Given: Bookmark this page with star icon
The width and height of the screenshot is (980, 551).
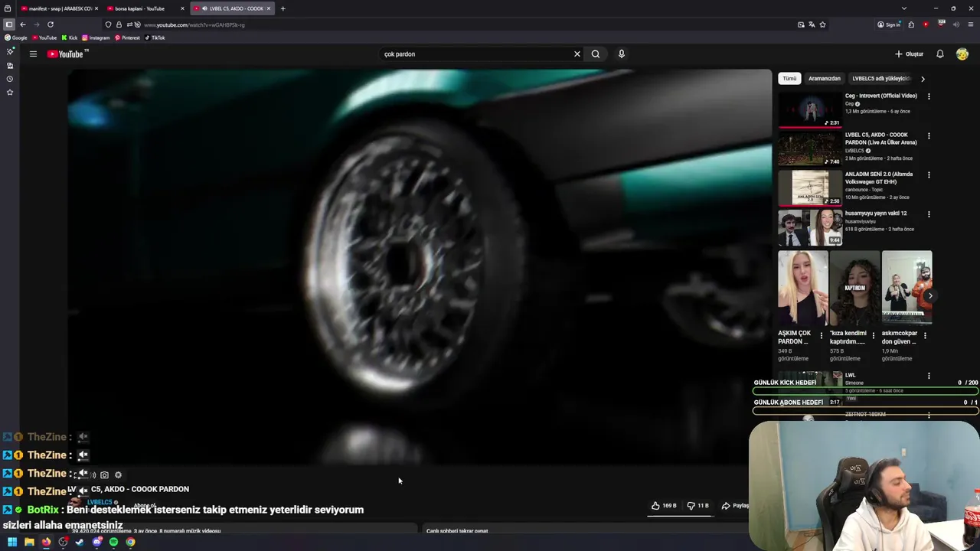Looking at the screenshot, I should point(822,24).
